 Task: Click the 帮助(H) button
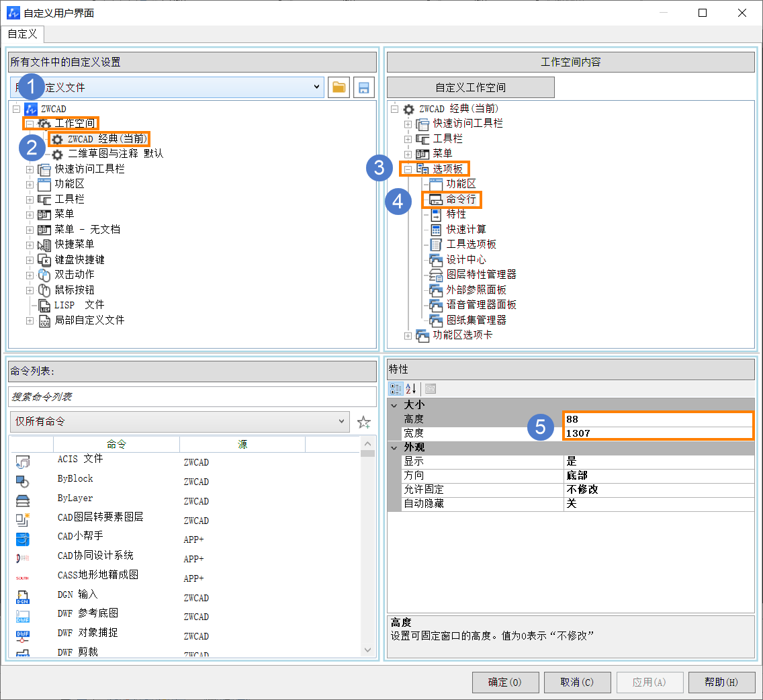click(721, 682)
